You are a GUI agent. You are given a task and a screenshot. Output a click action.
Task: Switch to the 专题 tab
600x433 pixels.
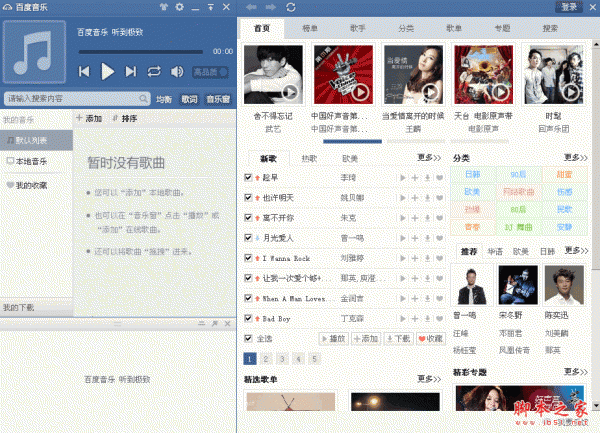[x=502, y=28]
